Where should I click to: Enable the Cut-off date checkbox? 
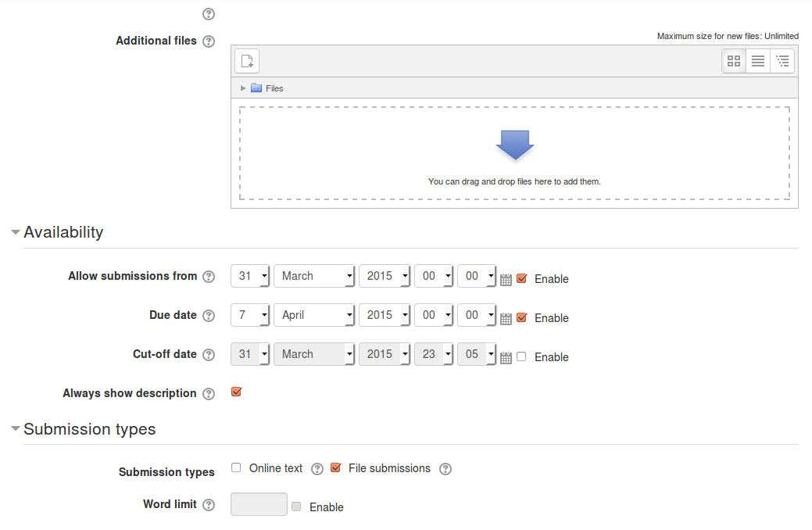521,356
